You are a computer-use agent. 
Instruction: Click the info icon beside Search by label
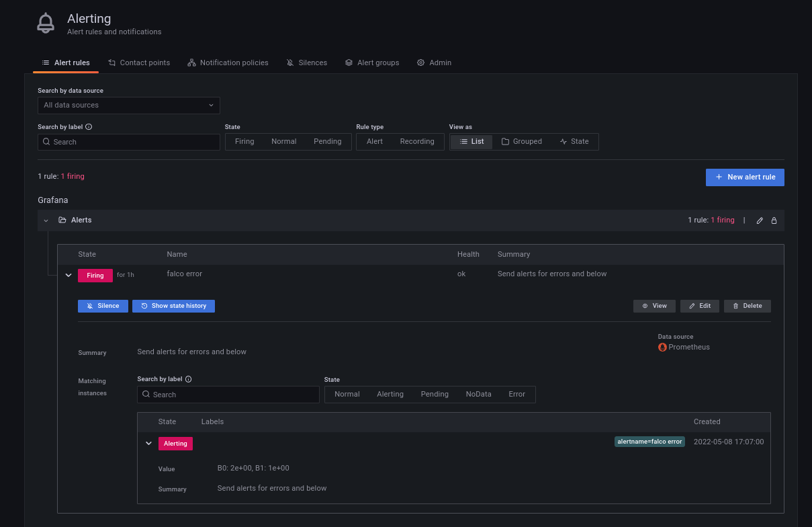pos(89,127)
